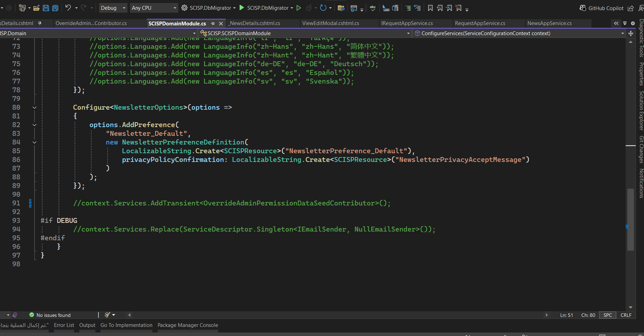This screenshot has width=644, height=336.
Task: Click the Save All toolbar icon
Action: pyautogui.click(x=55, y=8)
